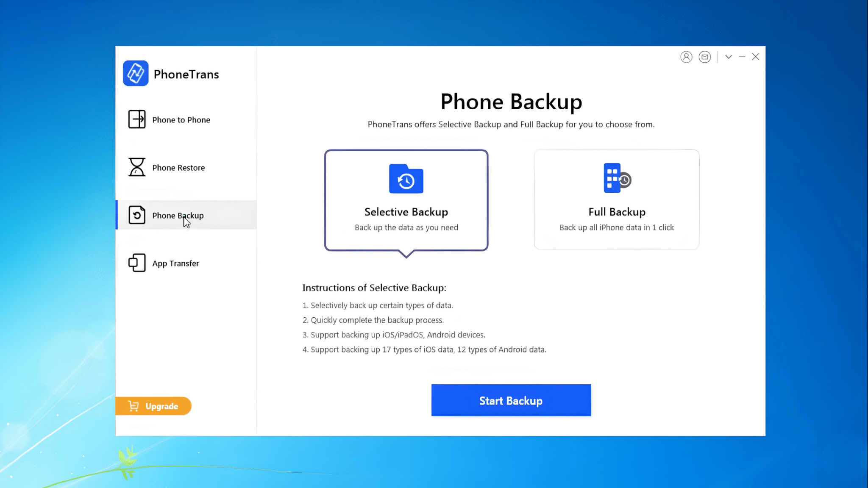
Task: Click the shopping cart icon on Upgrade
Action: (134, 406)
